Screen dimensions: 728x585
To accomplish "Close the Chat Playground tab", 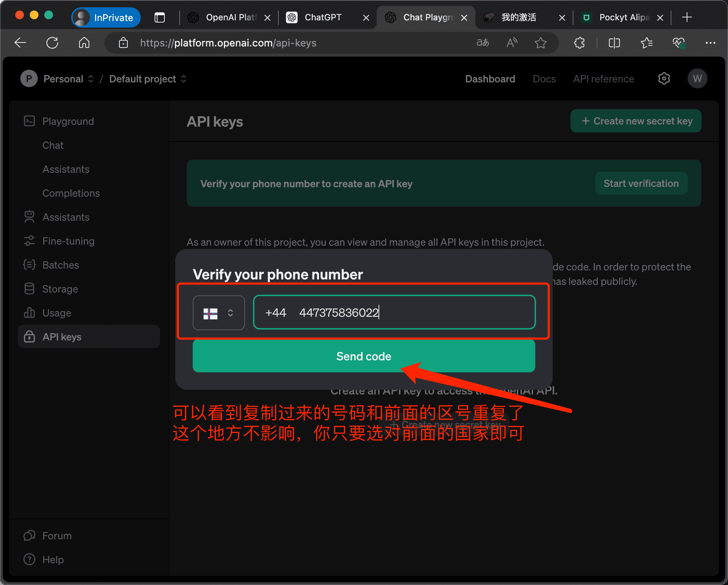I will [464, 18].
